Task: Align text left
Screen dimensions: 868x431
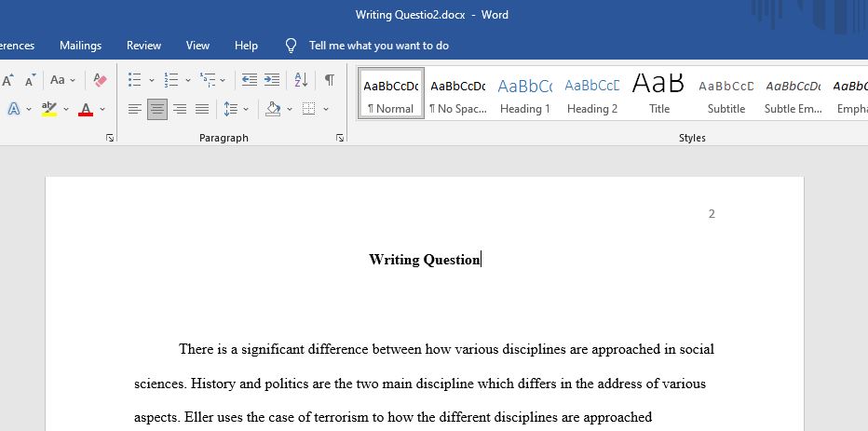Action: (x=134, y=109)
